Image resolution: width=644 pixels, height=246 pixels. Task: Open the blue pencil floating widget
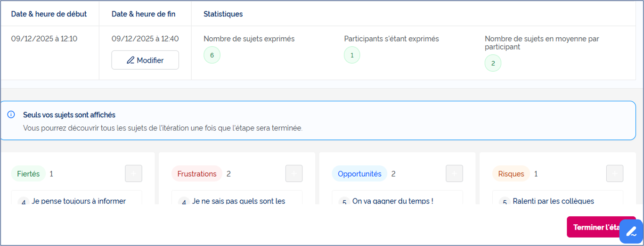point(630,231)
